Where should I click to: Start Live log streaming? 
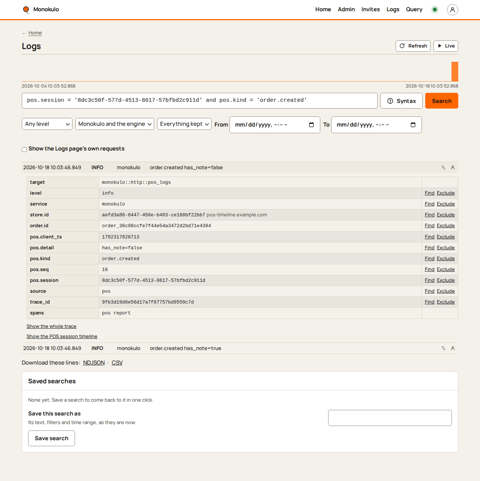click(446, 46)
